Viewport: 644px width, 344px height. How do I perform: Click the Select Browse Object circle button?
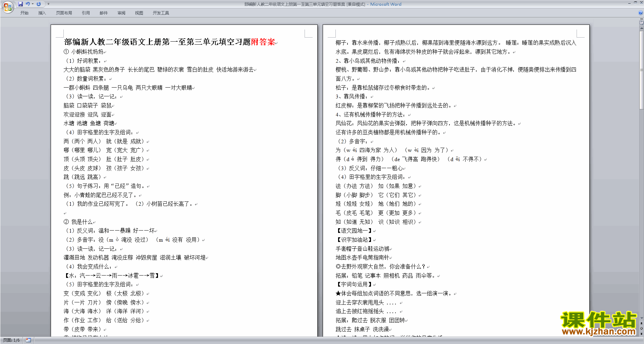(641, 329)
